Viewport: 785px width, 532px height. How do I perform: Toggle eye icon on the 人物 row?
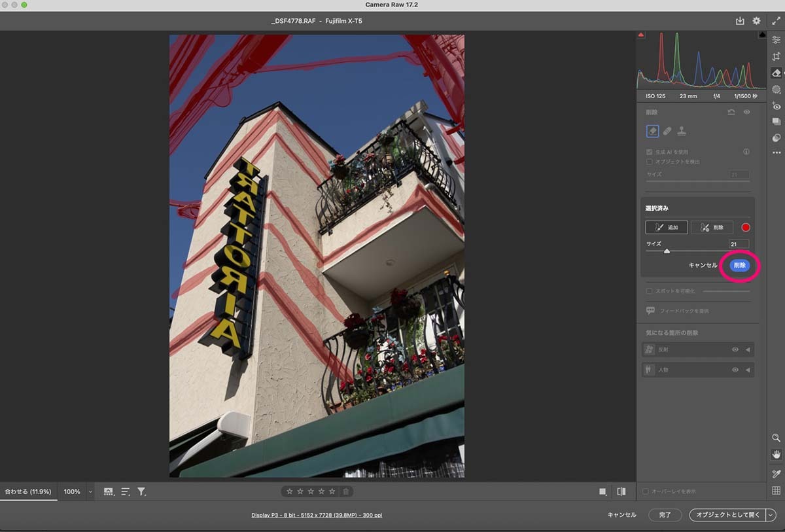pyautogui.click(x=735, y=370)
